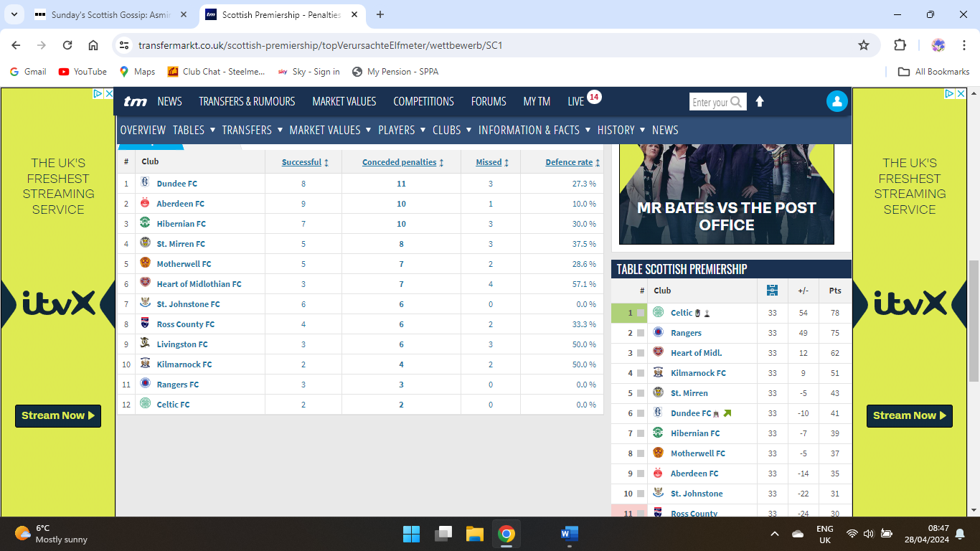Open the YouTube bookmark
Image resolution: width=980 pixels, height=551 pixels.
pos(83,72)
